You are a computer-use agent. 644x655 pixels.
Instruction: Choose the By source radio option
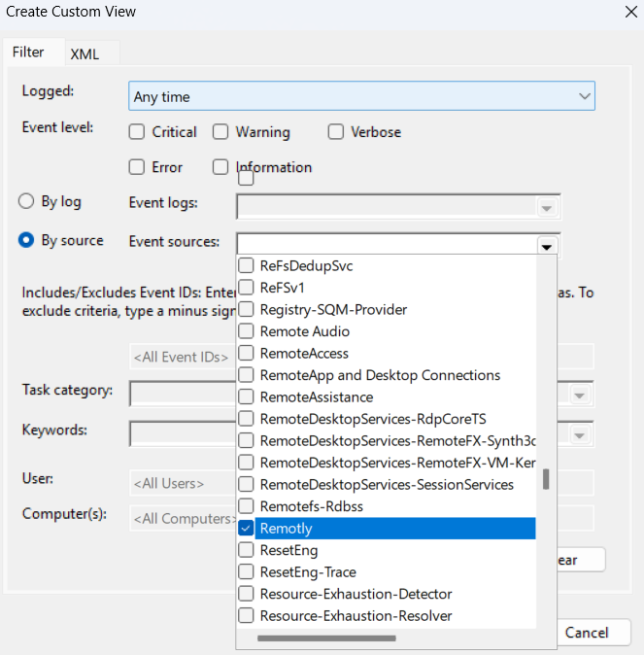27,240
